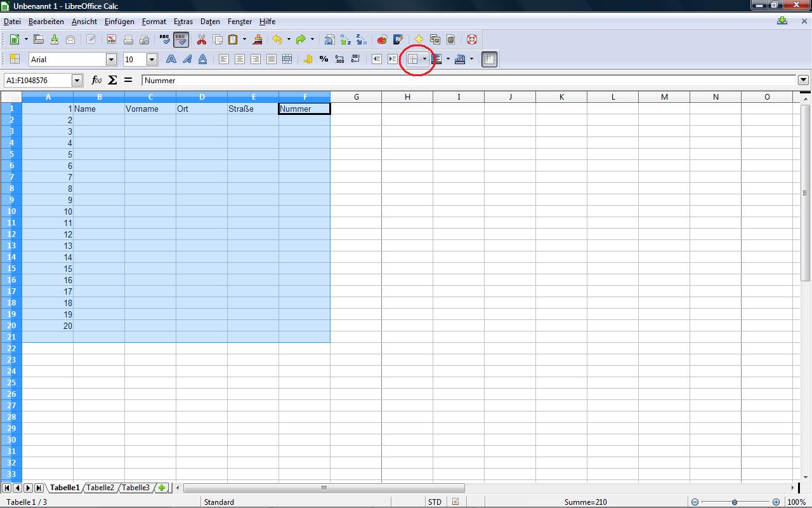Add a new sheet with plus button
Screen dimensions: 812x508
click(x=162, y=488)
